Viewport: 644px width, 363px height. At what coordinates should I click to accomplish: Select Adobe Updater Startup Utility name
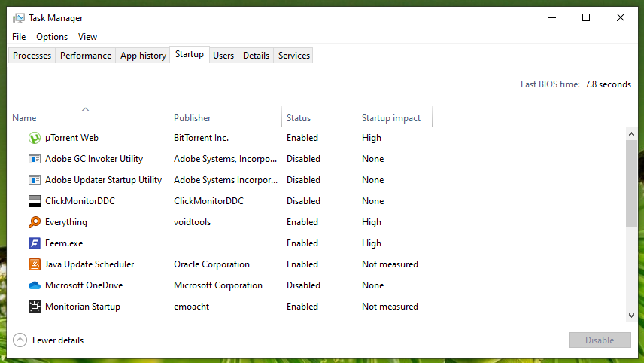point(104,180)
